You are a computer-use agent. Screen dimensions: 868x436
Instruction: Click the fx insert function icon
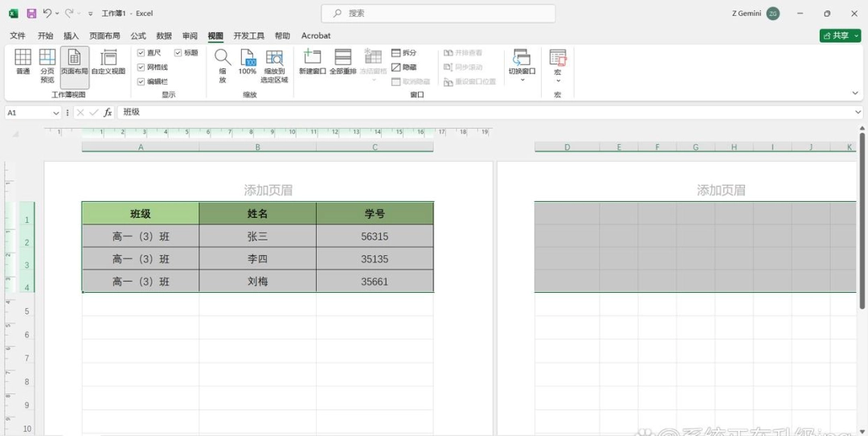coord(108,113)
